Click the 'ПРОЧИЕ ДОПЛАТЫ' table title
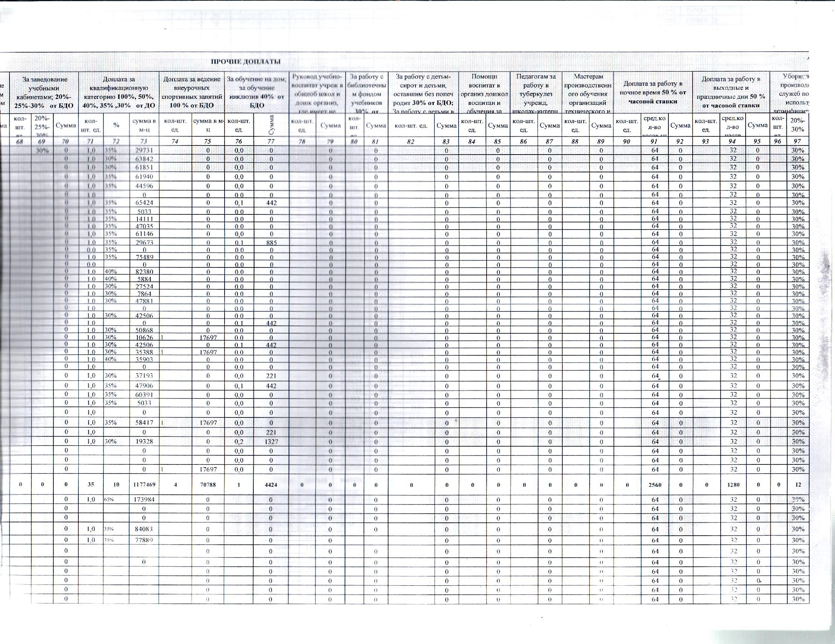 [x=246, y=62]
